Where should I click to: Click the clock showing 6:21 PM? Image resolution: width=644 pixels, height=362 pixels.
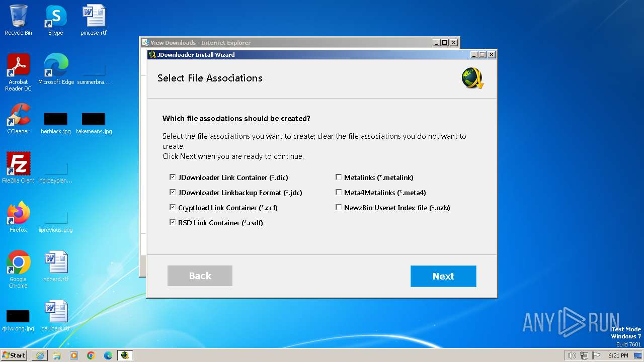[618, 355]
